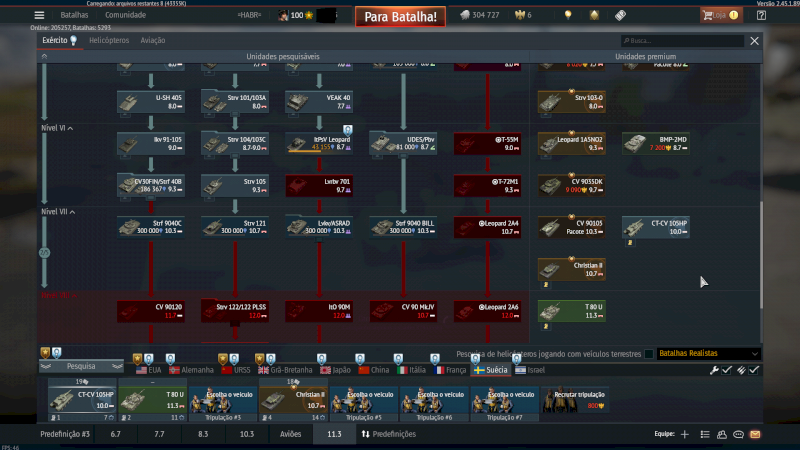Click the Pesquisa research button
Image resolution: width=800 pixels, height=450 pixels.
(82, 366)
